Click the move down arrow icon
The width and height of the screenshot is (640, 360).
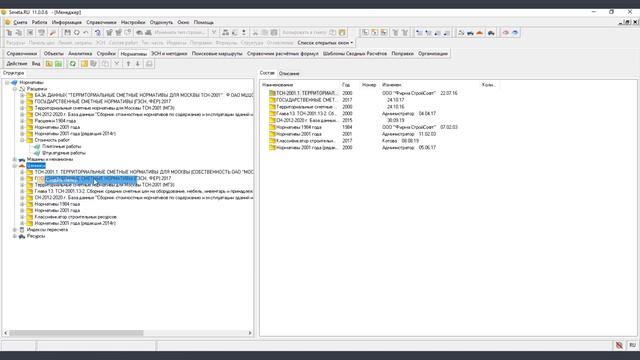[138, 64]
